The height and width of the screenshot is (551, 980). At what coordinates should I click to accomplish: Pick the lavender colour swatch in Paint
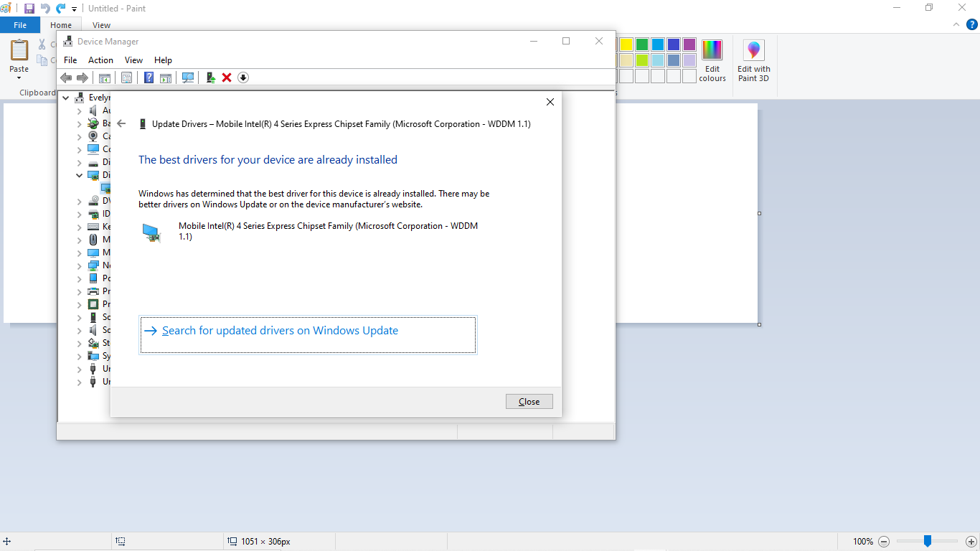tap(689, 60)
